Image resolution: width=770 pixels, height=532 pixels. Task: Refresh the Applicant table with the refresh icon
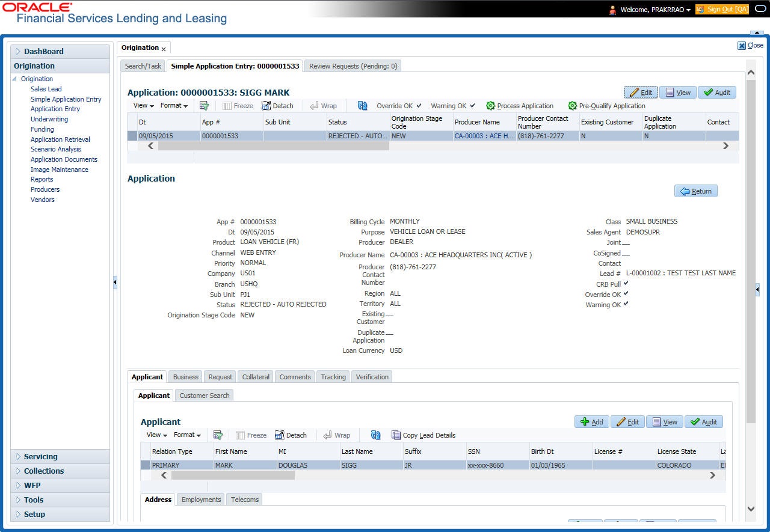point(376,435)
